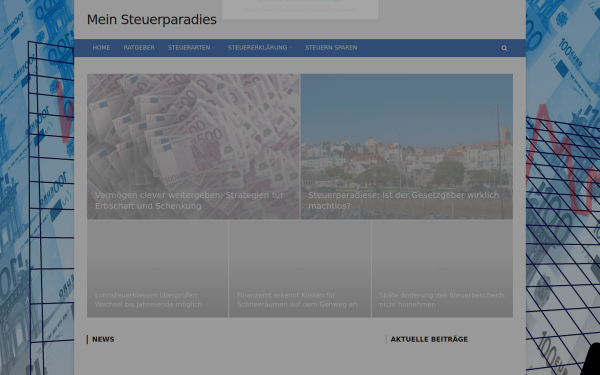Image resolution: width=600 pixels, height=375 pixels.
Task: Open the Ratgeber menu item
Action: [x=139, y=48]
